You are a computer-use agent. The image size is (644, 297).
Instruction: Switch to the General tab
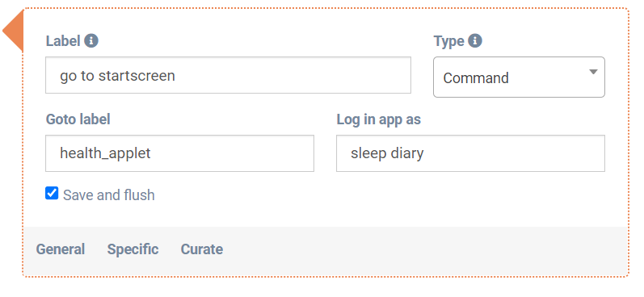click(x=61, y=249)
